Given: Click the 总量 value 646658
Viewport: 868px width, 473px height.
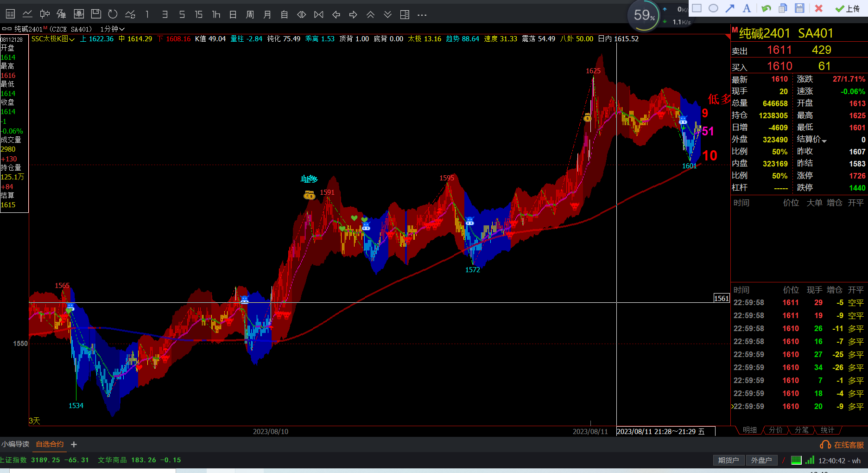Looking at the screenshot, I should (775, 103).
